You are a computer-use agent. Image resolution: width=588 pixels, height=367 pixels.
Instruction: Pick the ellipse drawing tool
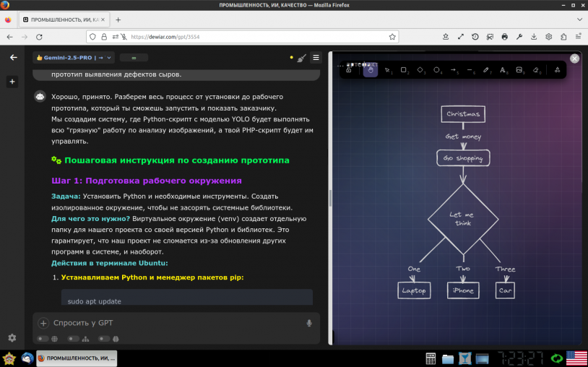(x=437, y=70)
